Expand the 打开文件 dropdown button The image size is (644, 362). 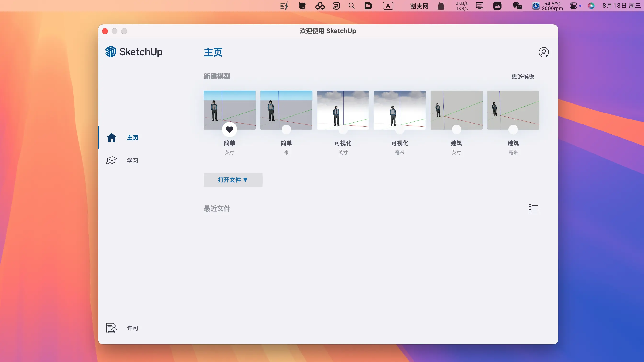coord(233,180)
